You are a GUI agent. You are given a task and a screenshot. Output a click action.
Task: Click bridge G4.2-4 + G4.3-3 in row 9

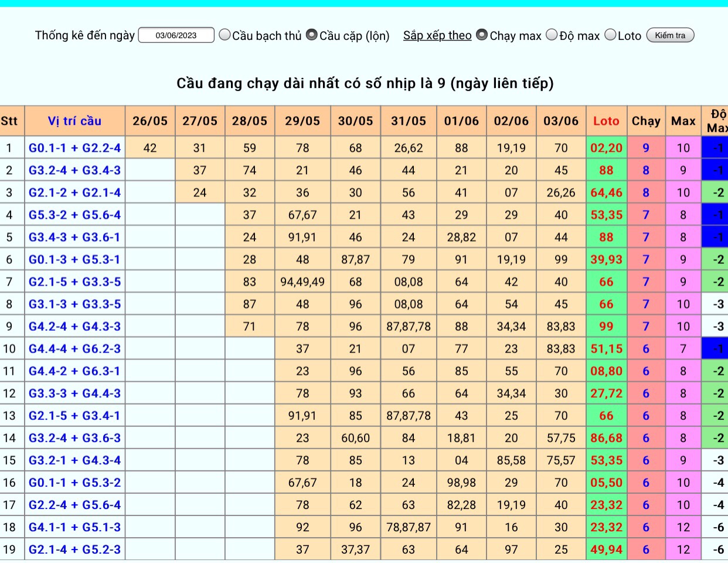coord(75,326)
